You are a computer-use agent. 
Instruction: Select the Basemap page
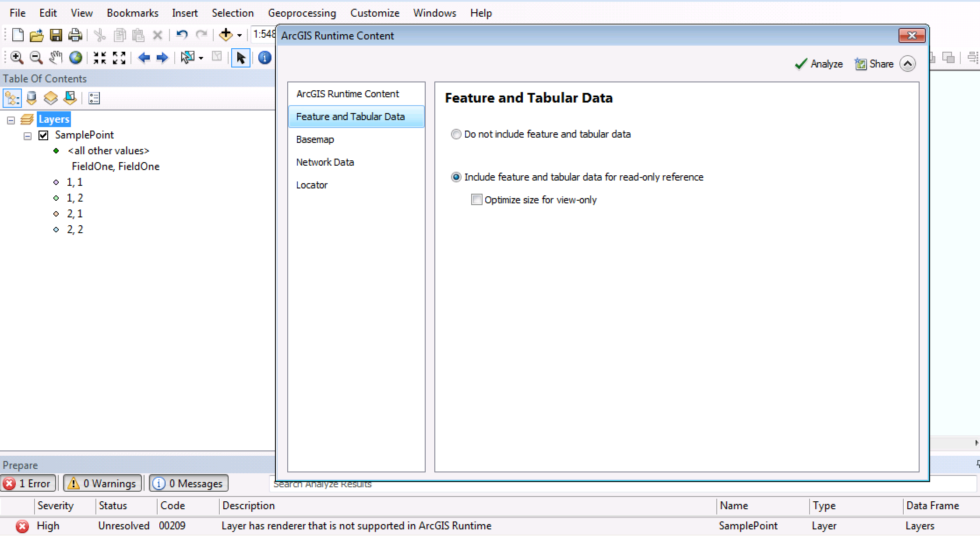[356, 139]
